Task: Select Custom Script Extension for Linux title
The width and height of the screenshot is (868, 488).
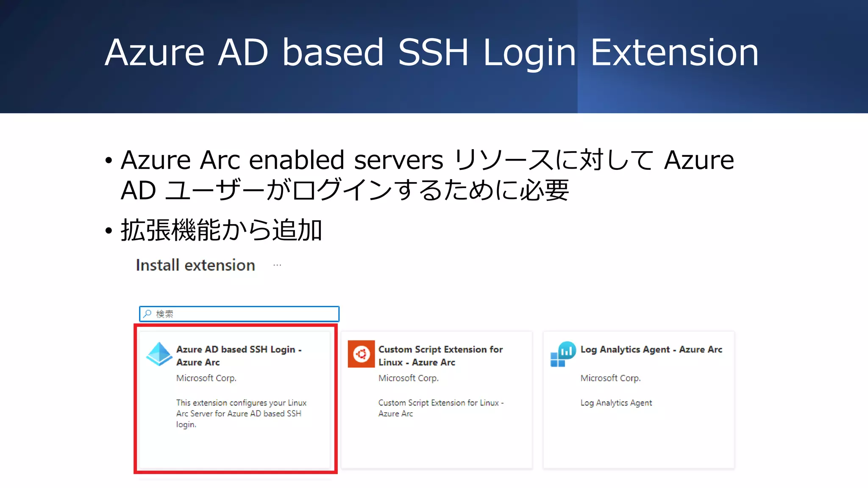Action: coord(440,356)
